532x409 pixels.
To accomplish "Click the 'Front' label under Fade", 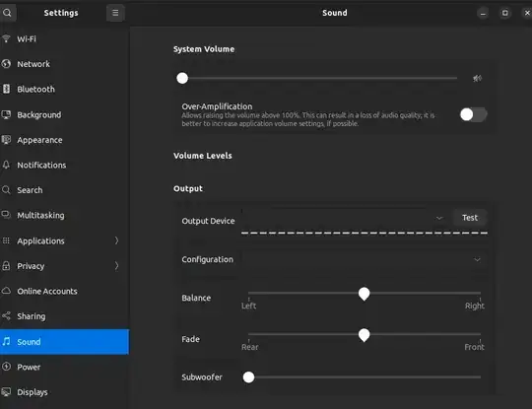I will click(x=474, y=347).
